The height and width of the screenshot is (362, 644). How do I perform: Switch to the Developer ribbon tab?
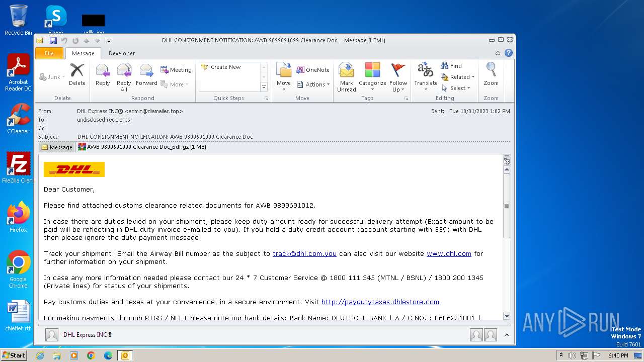(x=122, y=53)
